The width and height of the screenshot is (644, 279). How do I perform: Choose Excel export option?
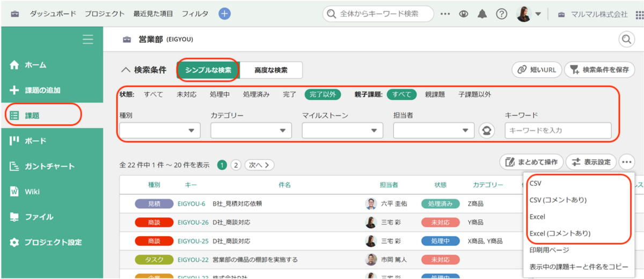point(537,217)
